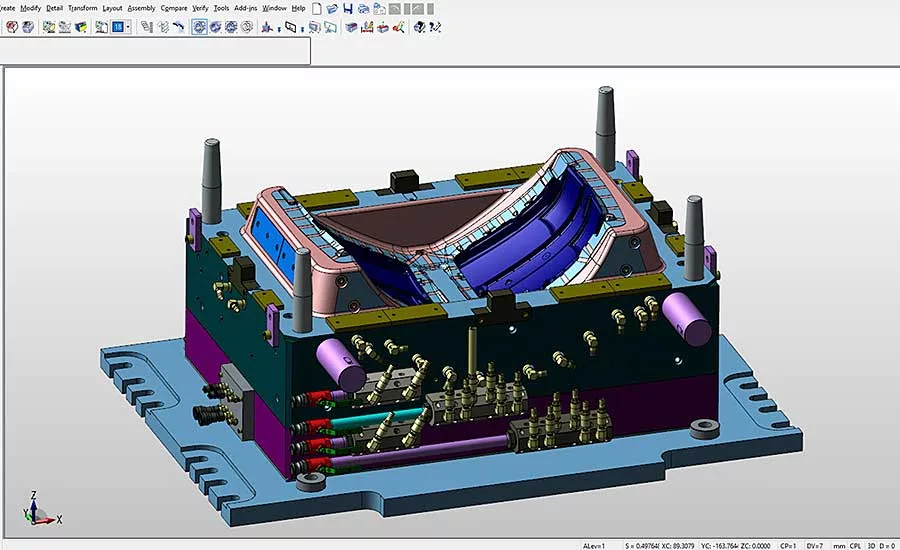The width and height of the screenshot is (900, 550).
Task: Open the Detail menu
Action: [55, 8]
